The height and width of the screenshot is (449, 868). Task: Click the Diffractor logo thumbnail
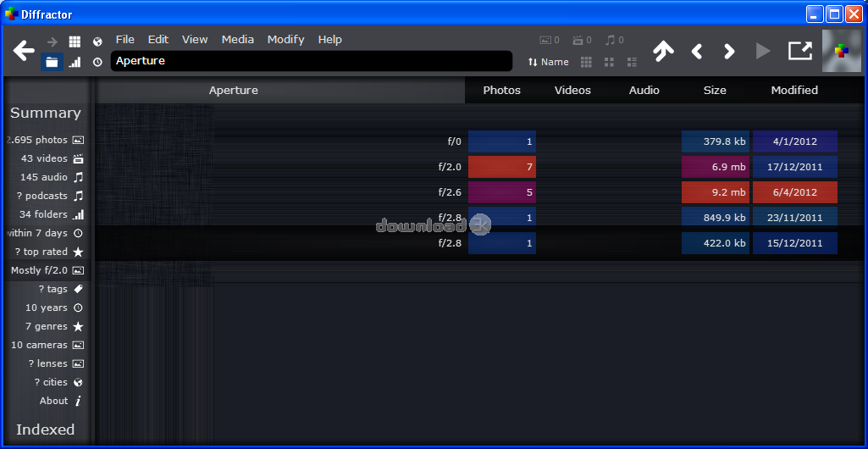point(842,51)
